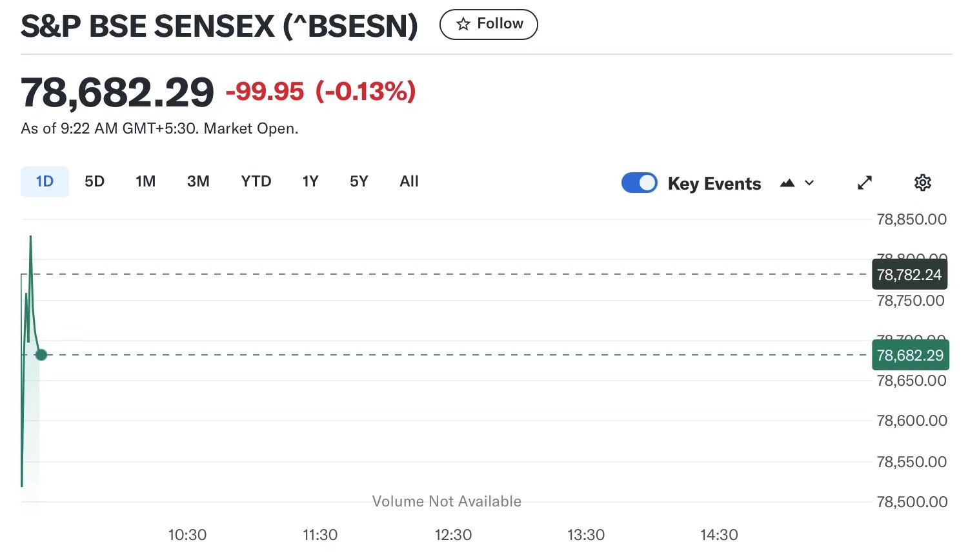Click the Key Events label
This screenshot has width=979, height=560.
click(714, 184)
